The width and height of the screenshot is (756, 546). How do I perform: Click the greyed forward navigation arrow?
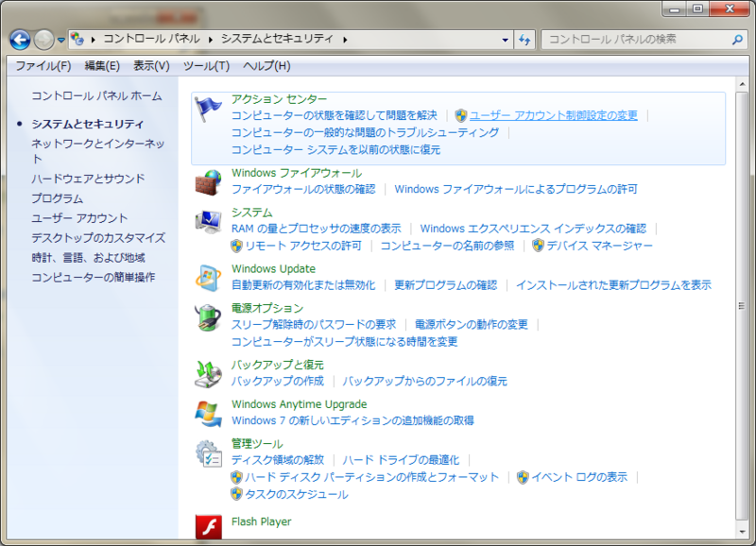click(43, 40)
